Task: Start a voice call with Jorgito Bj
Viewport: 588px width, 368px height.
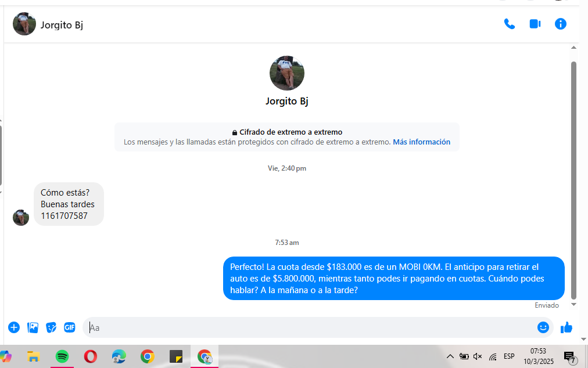Action: (x=510, y=24)
